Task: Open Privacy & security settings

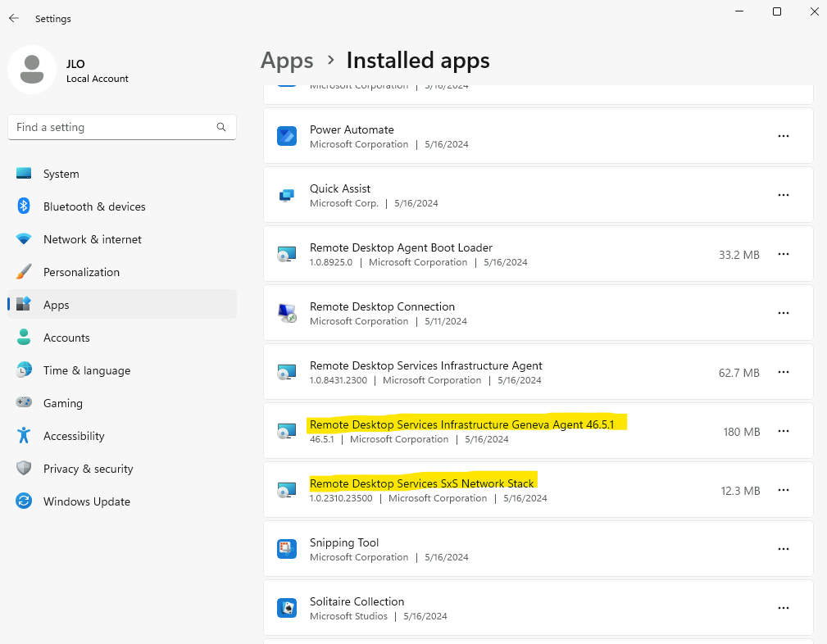Action: 122,468
